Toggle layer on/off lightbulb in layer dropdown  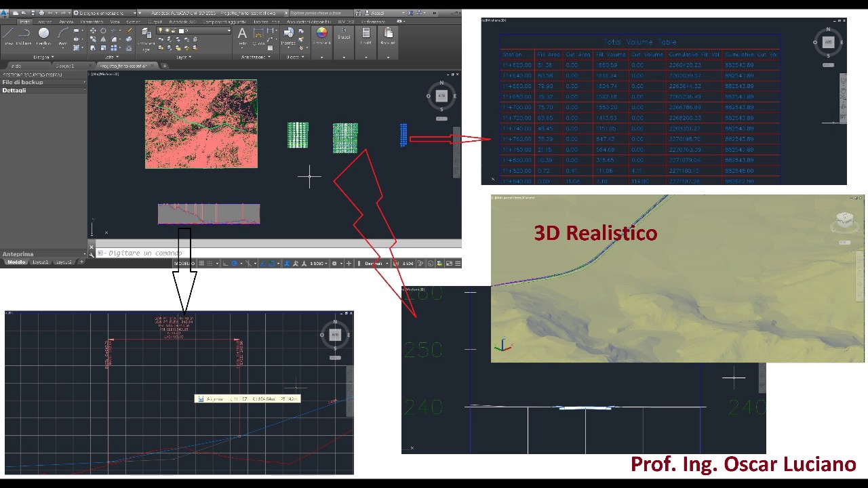click(160, 30)
